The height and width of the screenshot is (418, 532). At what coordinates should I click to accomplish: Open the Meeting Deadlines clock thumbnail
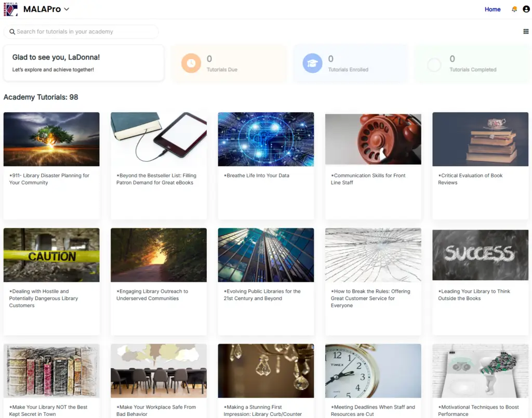(373, 371)
